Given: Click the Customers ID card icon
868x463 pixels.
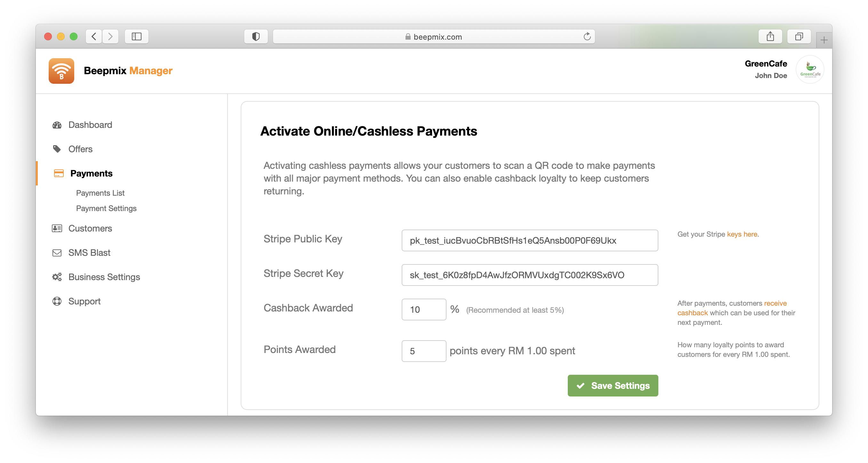Looking at the screenshot, I should tap(57, 228).
